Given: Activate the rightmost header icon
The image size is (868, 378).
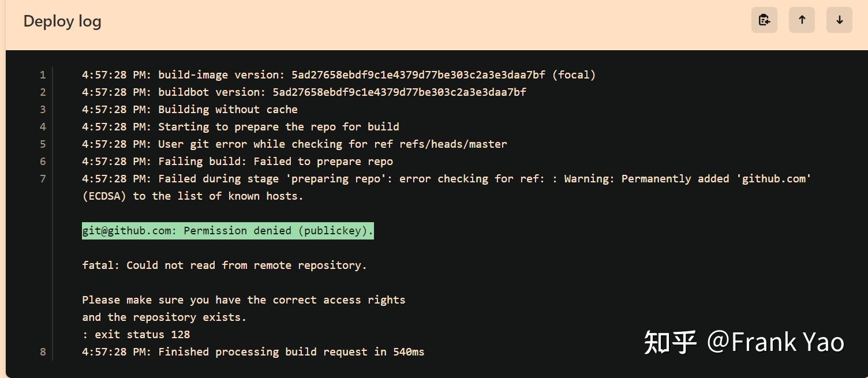Looking at the screenshot, I should [839, 20].
